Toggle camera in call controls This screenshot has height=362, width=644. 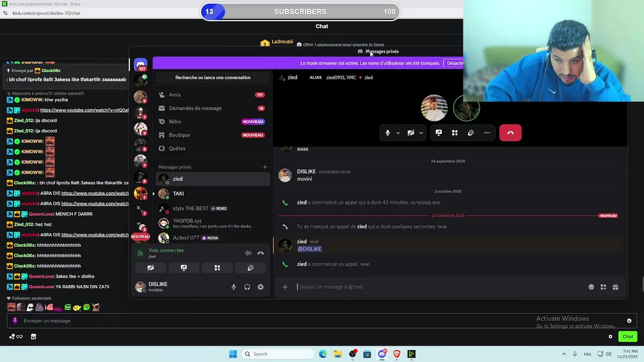[x=411, y=133]
